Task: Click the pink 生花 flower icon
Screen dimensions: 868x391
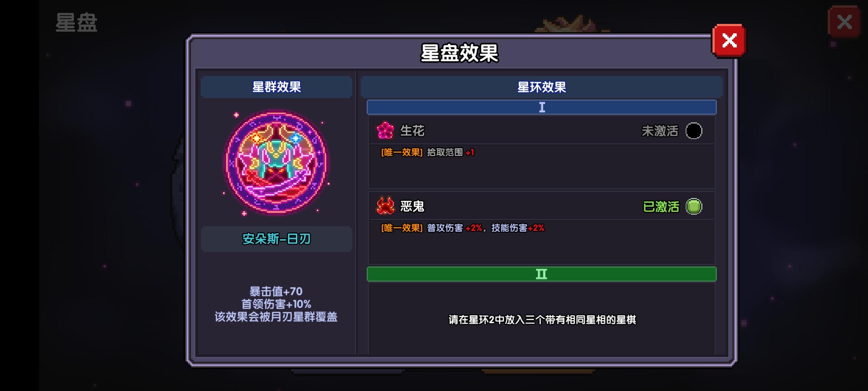Action: (385, 130)
